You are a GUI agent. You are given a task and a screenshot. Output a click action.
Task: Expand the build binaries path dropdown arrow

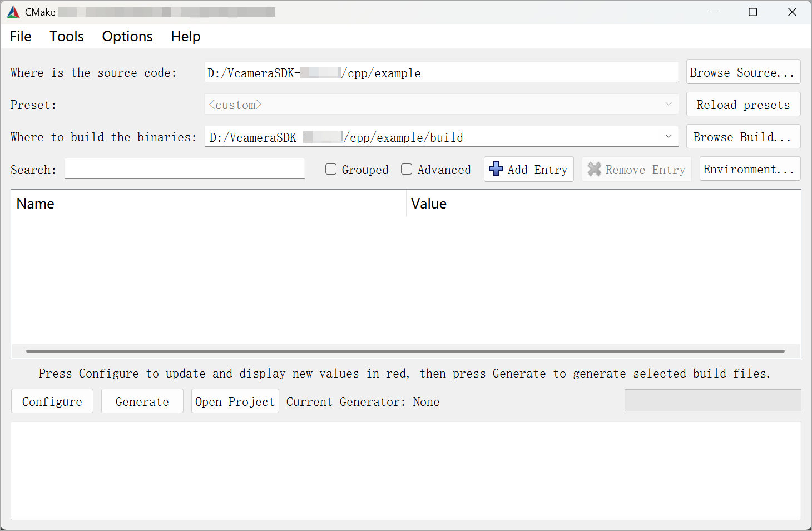[669, 137]
